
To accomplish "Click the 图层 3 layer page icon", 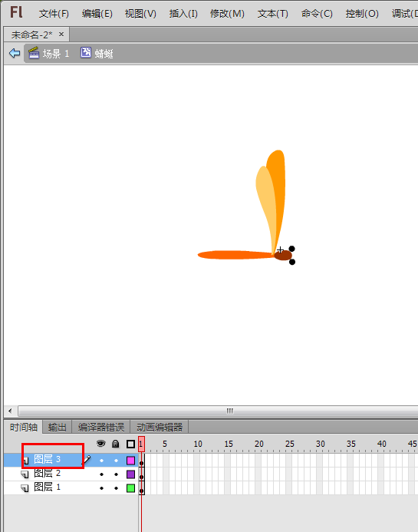I will click(x=25, y=461).
